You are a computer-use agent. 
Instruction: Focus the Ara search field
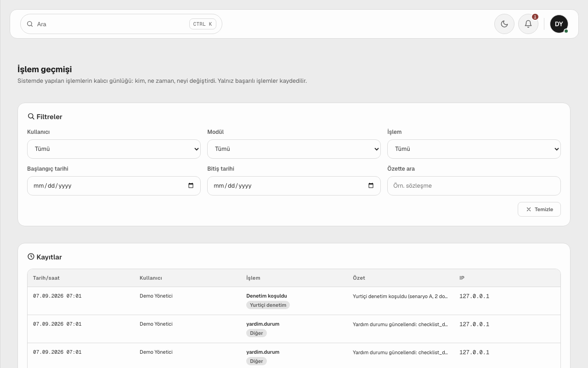[x=121, y=24]
